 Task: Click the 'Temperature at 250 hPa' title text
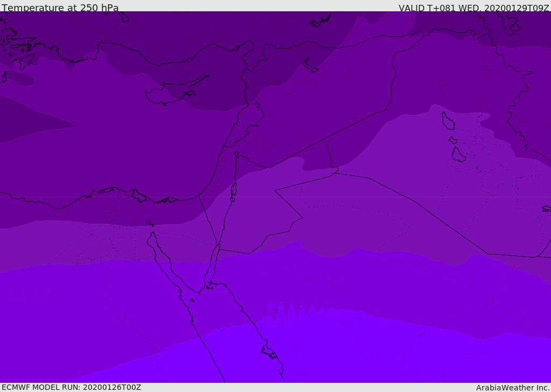click(60, 8)
